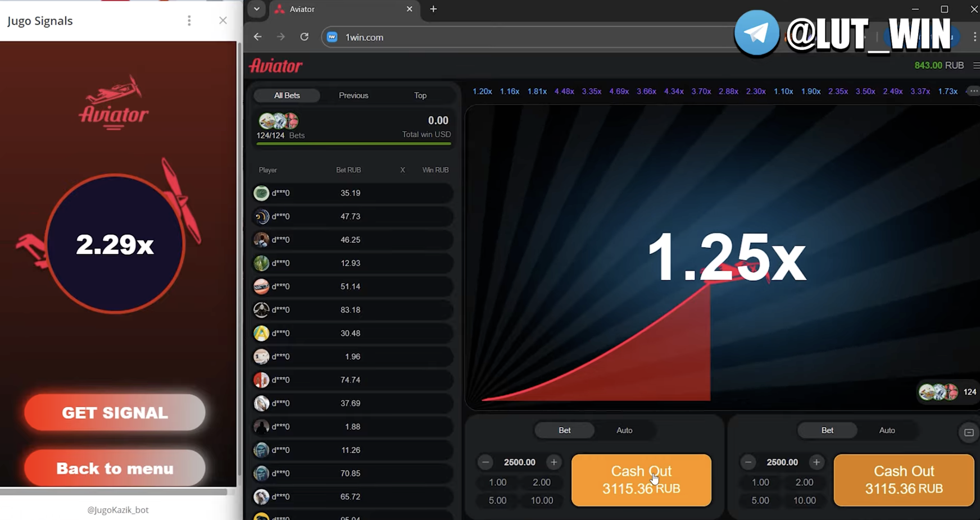Click the player avatar on the 51.14 bet row
The image size is (980, 520).
tap(261, 286)
